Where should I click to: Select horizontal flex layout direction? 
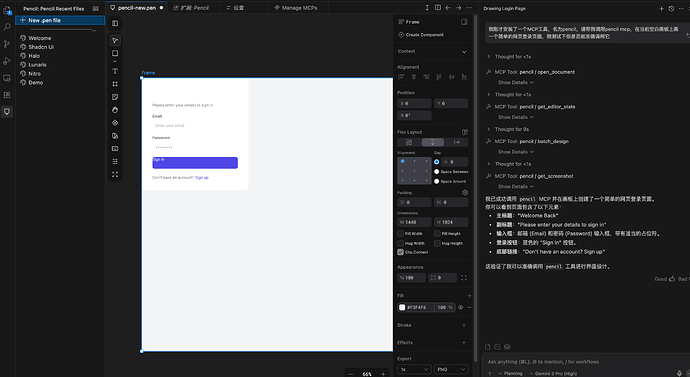coord(456,142)
